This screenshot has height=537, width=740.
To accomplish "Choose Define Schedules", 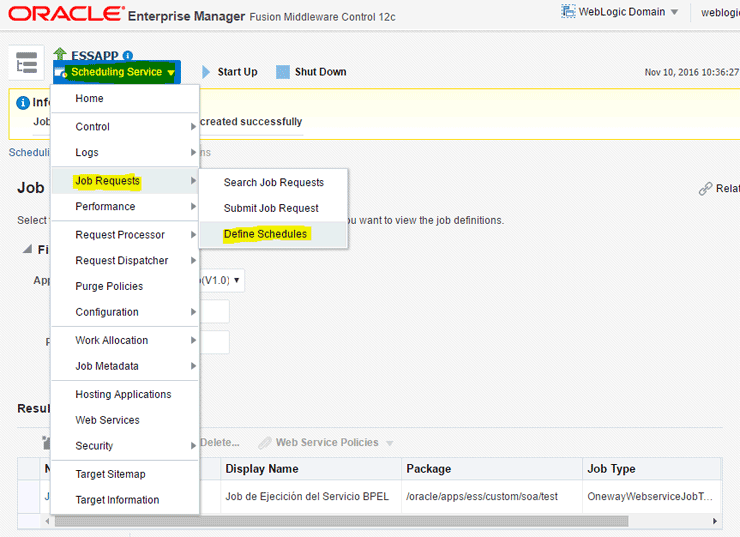I will click(274, 234).
